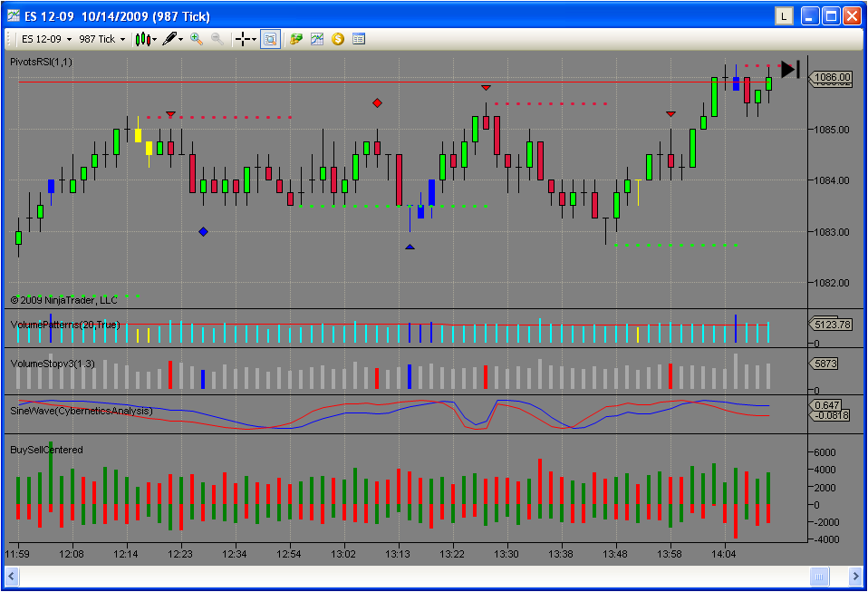Click the zoom in magnifier
868x592 pixels.
point(197,39)
